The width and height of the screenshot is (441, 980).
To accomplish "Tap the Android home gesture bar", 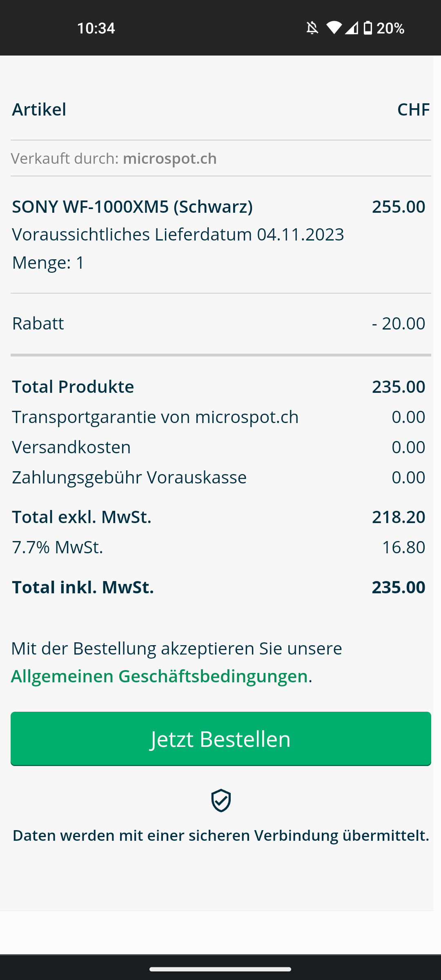I will (220, 969).
